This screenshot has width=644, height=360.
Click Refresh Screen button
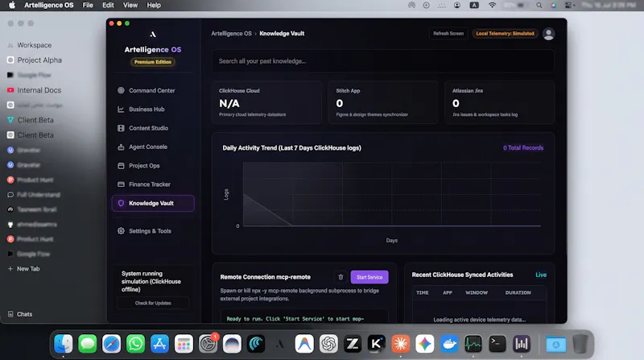click(x=448, y=34)
